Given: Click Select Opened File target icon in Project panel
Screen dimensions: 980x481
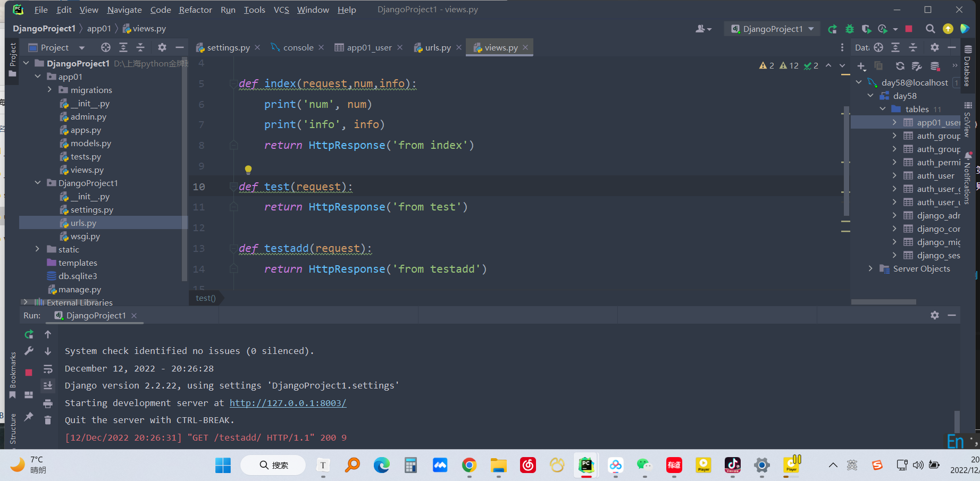Looking at the screenshot, I should [x=106, y=47].
